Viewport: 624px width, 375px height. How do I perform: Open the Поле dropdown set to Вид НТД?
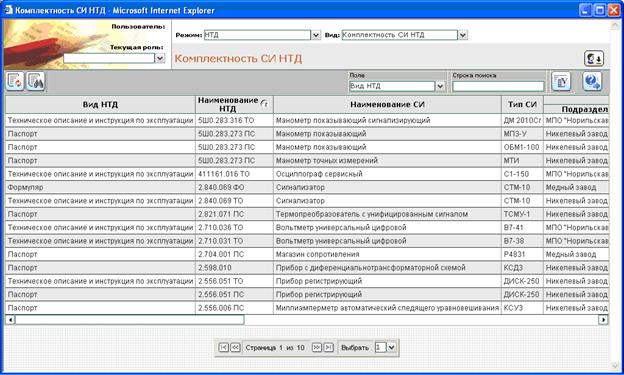point(440,86)
